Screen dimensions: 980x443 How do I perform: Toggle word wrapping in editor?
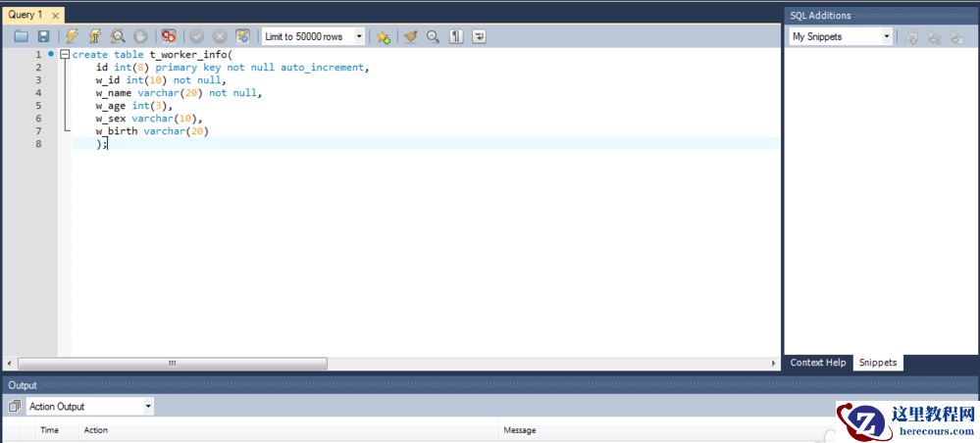pos(479,37)
